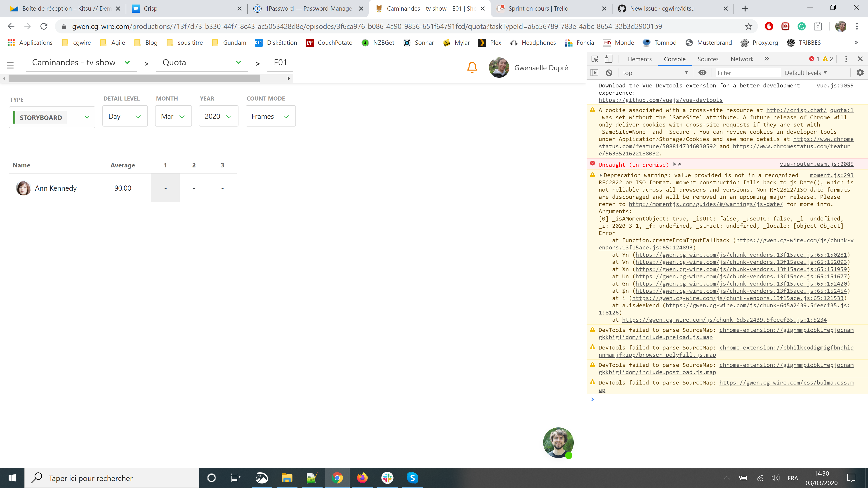Expand the Uncaught promise error object
Image resolution: width=868 pixels, height=488 pixels.
tap(675, 164)
